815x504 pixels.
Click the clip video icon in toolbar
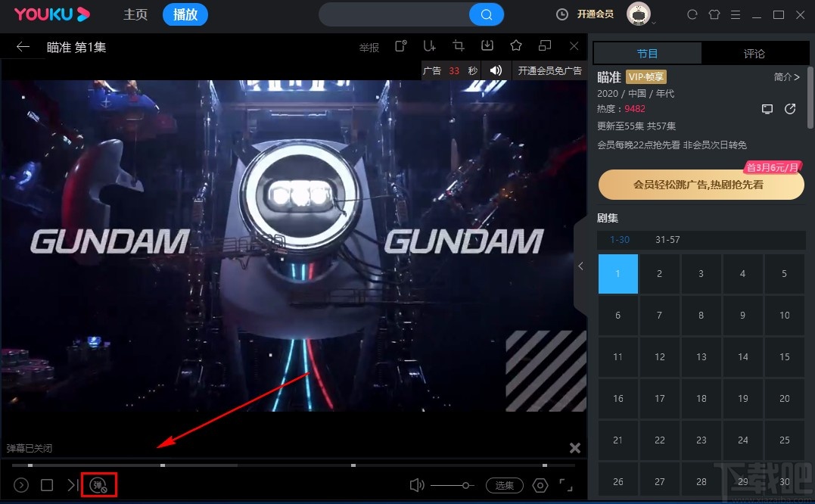429,45
